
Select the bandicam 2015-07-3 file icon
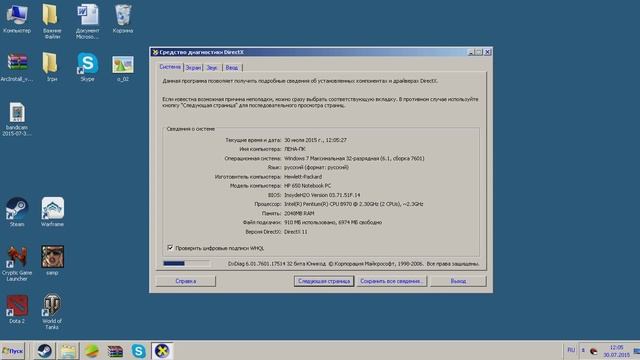(x=17, y=119)
